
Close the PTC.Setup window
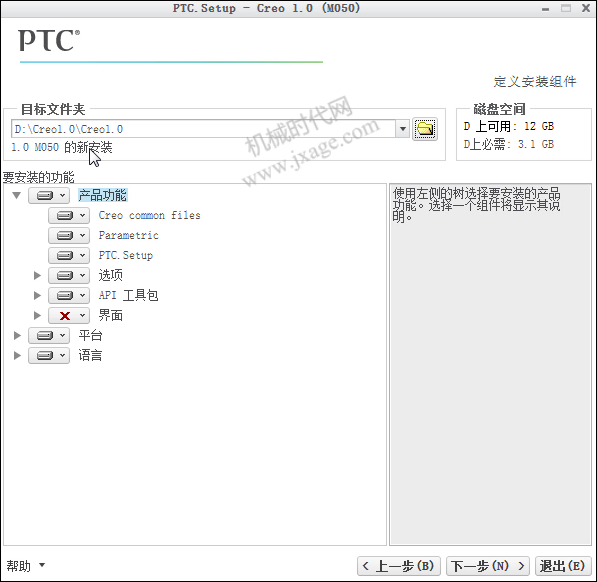pyautogui.click(x=586, y=8)
